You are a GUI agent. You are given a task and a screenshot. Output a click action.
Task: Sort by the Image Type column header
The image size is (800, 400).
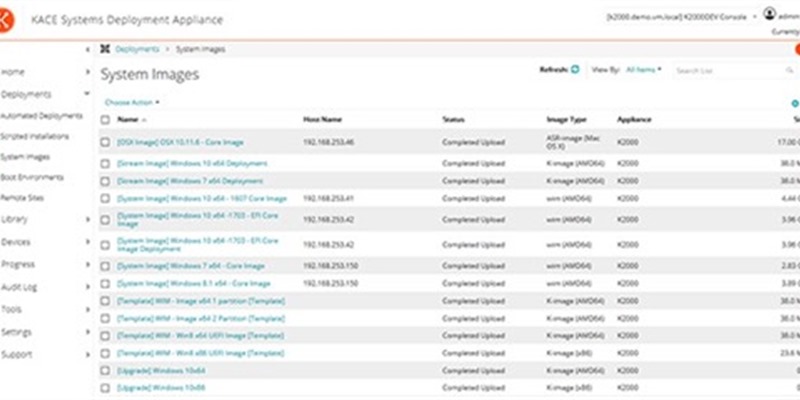(x=566, y=120)
